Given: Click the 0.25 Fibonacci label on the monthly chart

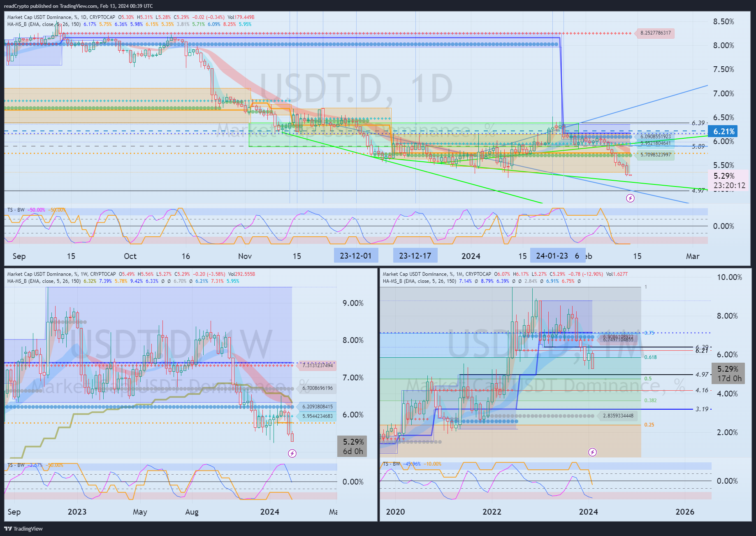Looking at the screenshot, I should click(x=649, y=425).
